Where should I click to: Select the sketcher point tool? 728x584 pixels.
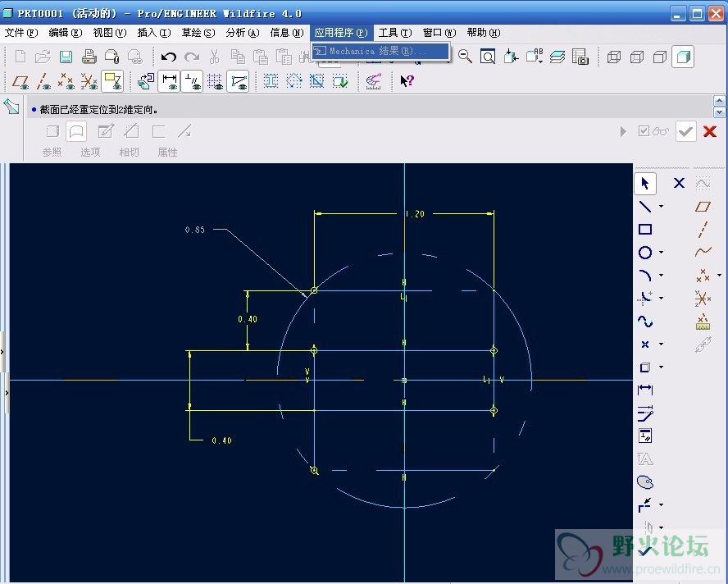645,344
